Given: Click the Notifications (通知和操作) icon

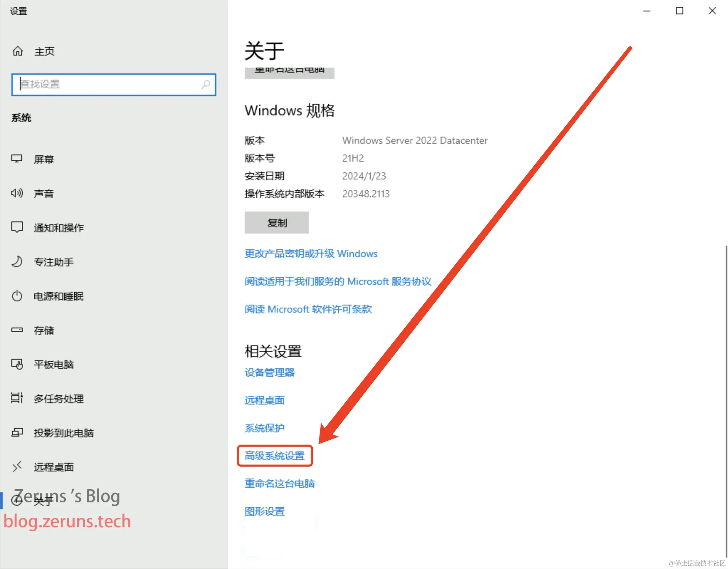Looking at the screenshot, I should click(17, 227).
